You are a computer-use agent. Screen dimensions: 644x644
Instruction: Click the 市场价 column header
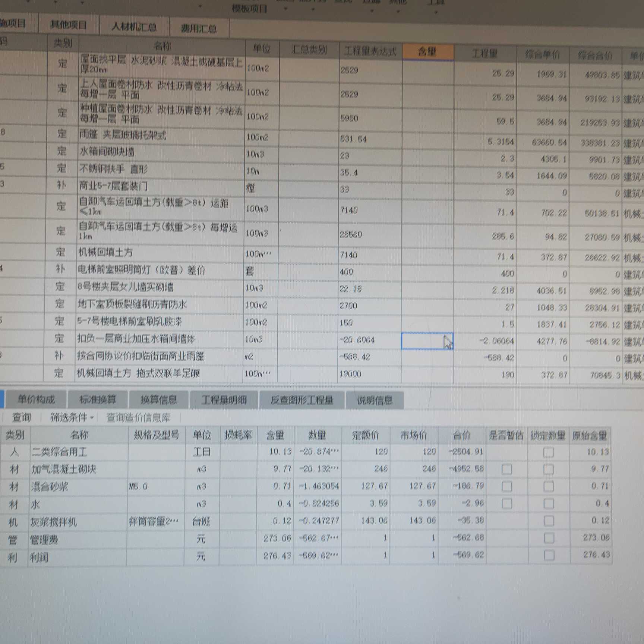tap(414, 435)
